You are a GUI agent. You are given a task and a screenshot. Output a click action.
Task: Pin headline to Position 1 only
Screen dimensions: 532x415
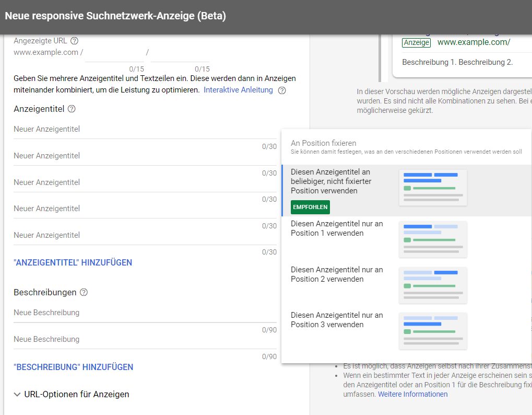tap(336, 228)
